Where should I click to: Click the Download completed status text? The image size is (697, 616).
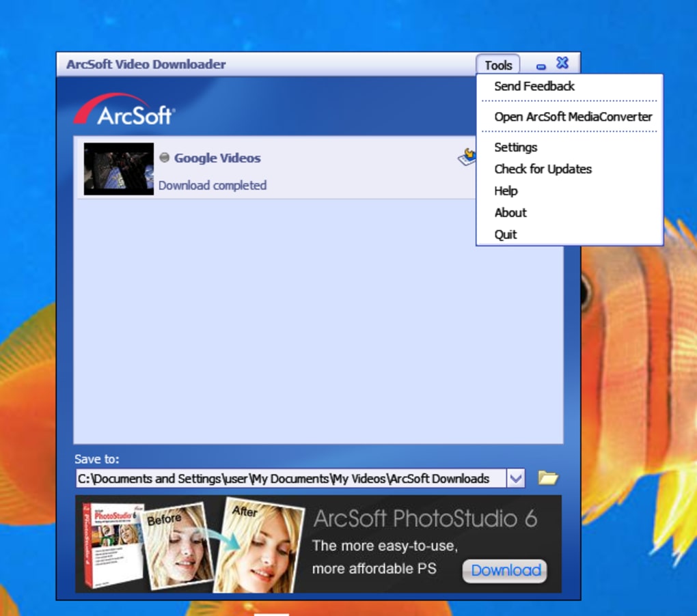(213, 185)
